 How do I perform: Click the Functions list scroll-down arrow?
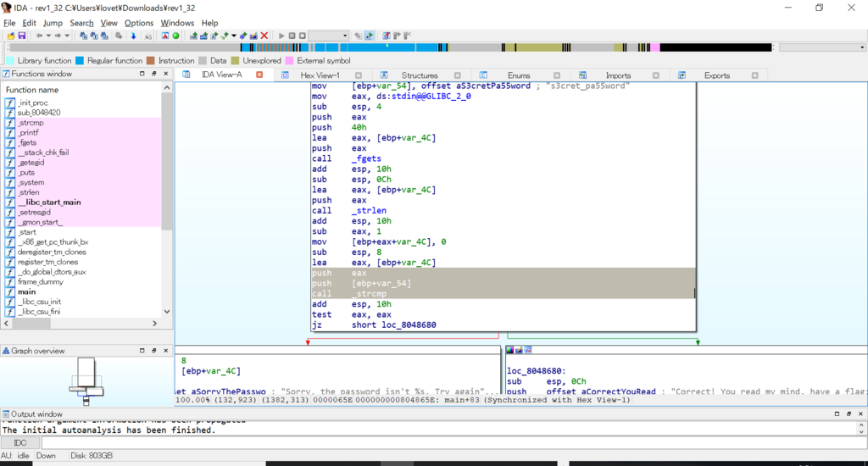point(167,312)
